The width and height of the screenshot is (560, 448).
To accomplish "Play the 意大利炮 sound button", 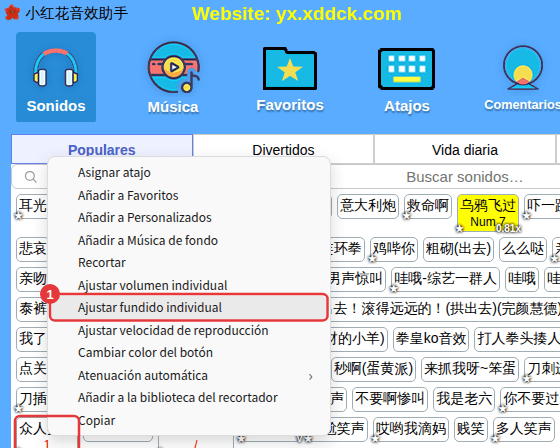I will click(368, 206).
